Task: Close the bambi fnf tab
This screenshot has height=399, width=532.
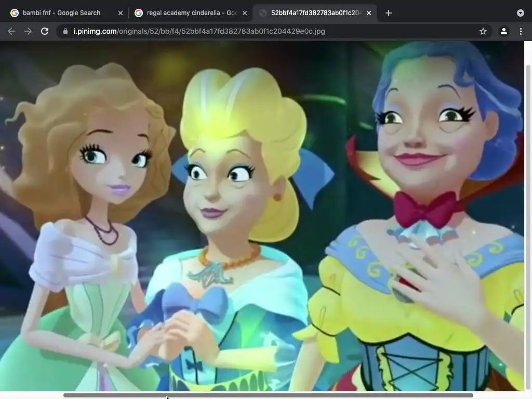Action: point(121,13)
